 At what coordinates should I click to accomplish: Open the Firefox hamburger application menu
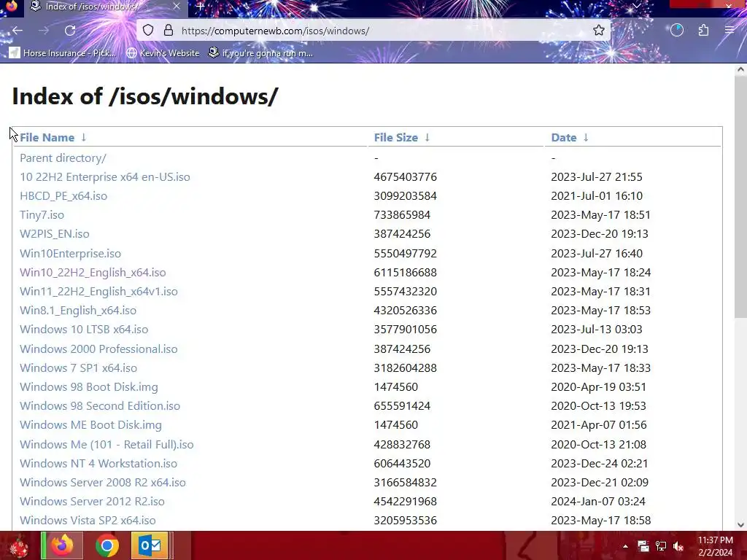pyautogui.click(x=729, y=31)
